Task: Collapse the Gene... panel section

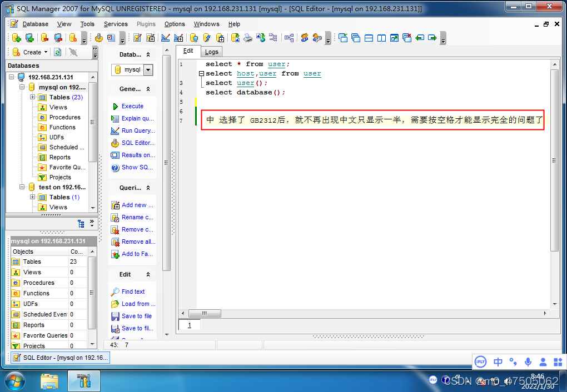Action: click(148, 89)
